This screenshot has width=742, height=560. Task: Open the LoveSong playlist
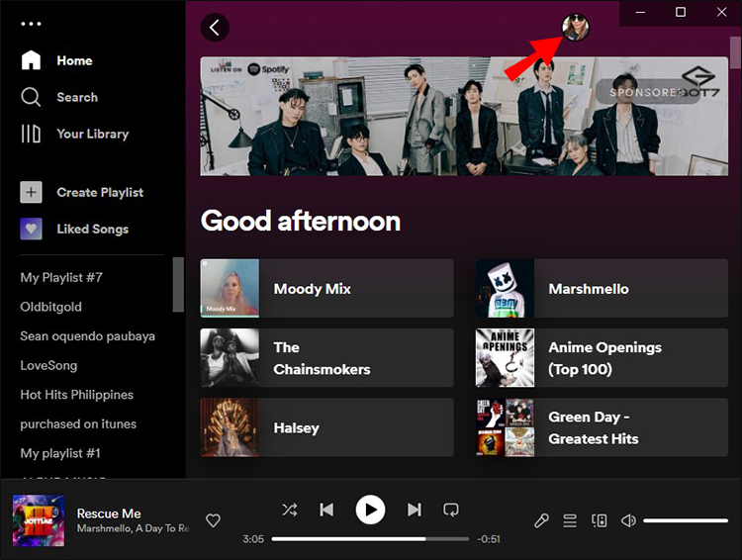[x=48, y=365]
